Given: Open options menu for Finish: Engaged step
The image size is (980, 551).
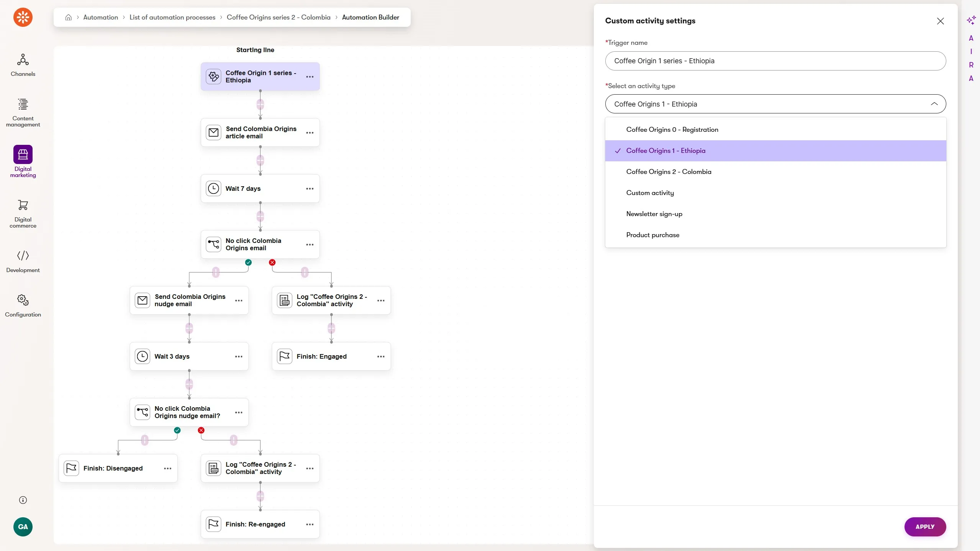Looking at the screenshot, I should [380, 356].
